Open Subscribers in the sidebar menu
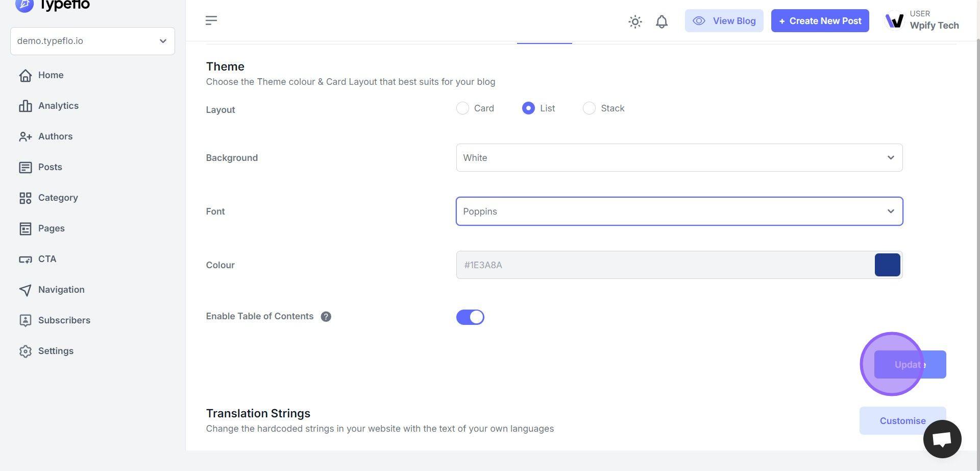The image size is (980, 471). pos(64,320)
